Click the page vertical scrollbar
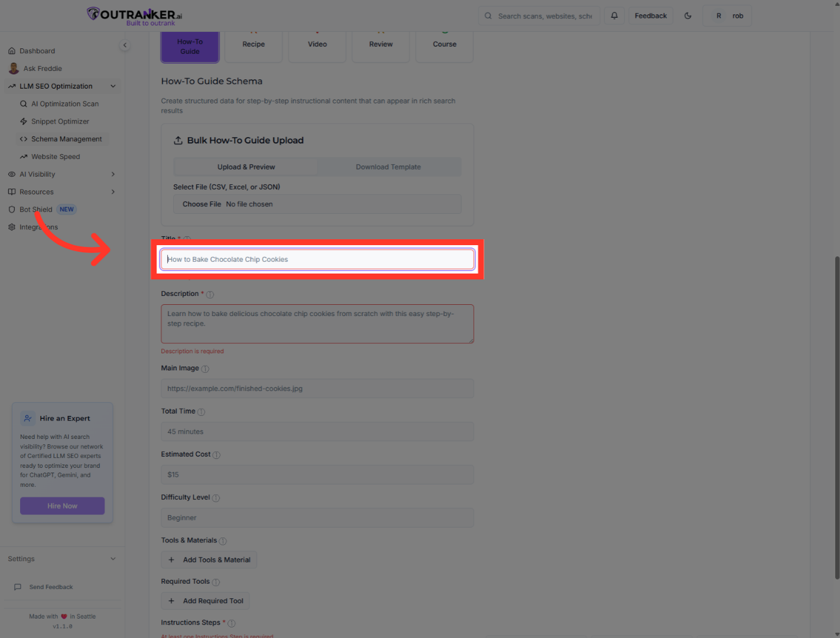The image size is (840, 638). pyautogui.click(x=837, y=418)
